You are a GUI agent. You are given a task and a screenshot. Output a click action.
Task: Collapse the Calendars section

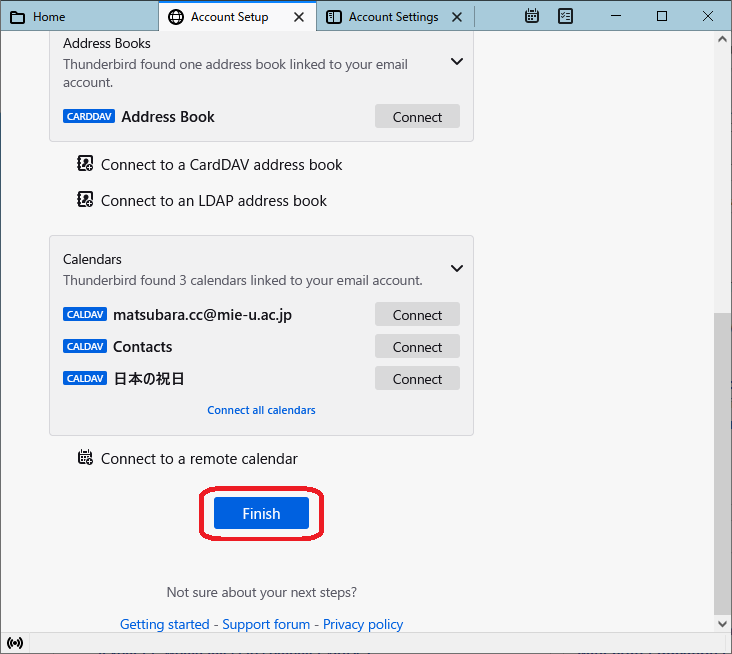tap(457, 268)
